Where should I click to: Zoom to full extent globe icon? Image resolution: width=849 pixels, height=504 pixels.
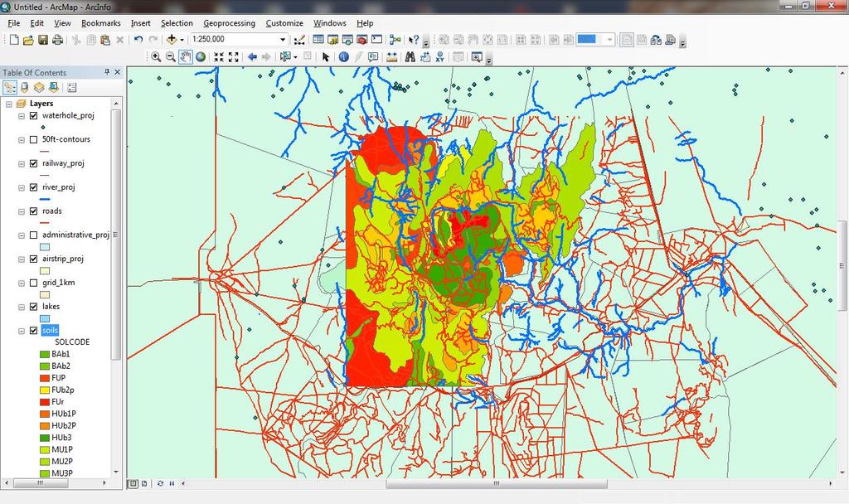201,57
